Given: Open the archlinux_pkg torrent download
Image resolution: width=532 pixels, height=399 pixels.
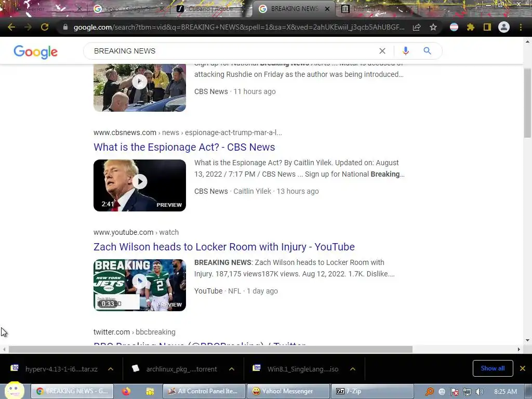Looking at the screenshot, I should click(181, 369).
